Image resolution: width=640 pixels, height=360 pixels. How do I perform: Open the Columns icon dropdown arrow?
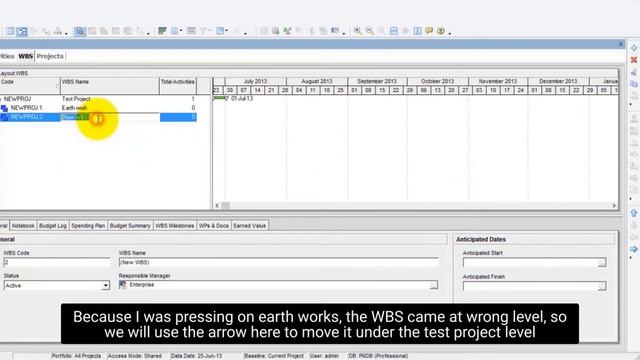tap(181, 31)
